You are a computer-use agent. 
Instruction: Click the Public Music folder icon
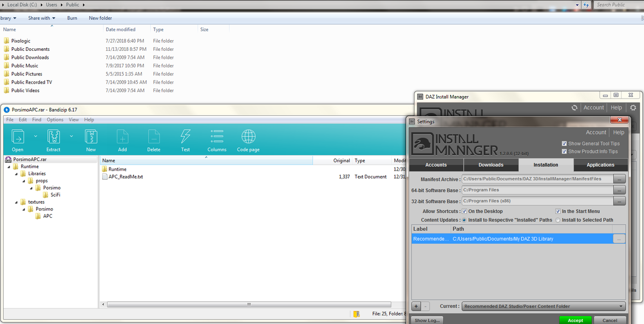click(7, 65)
